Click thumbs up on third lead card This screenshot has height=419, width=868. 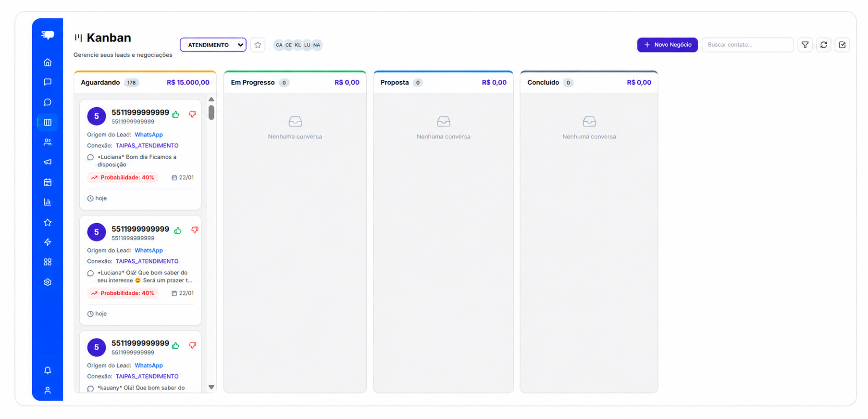(x=176, y=345)
